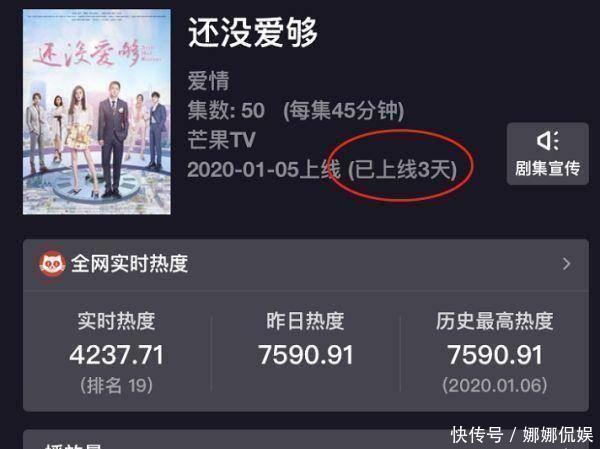600x449 pixels.
Task: Click the 昨日热度 column heading
Action: click(305, 321)
